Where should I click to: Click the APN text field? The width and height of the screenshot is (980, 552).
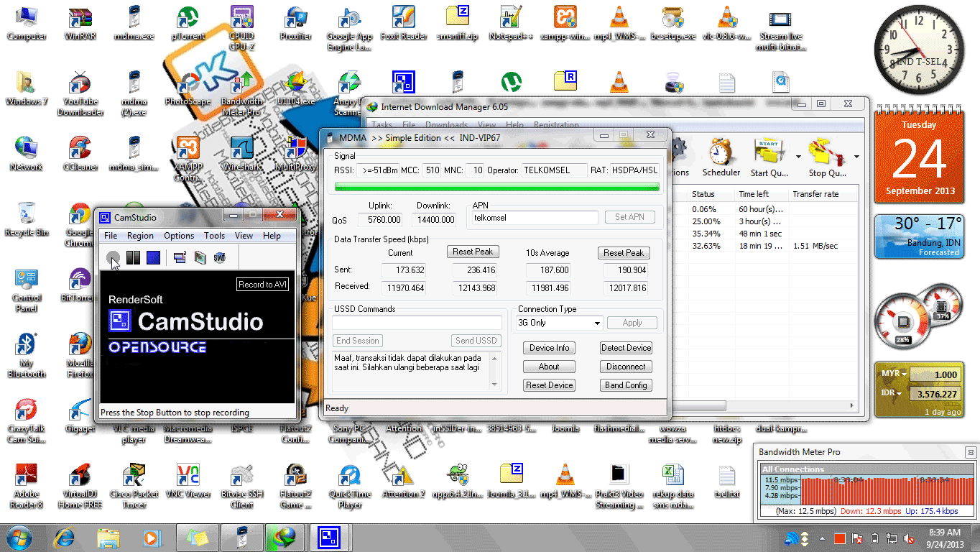point(535,218)
